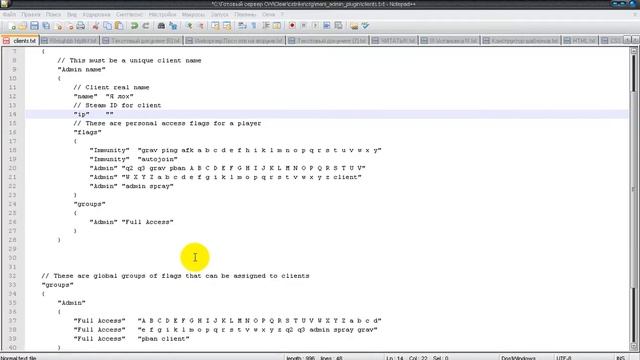Click the scrollbar down arrow
Screen dimensions: 640x360
[x=633, y=346]
